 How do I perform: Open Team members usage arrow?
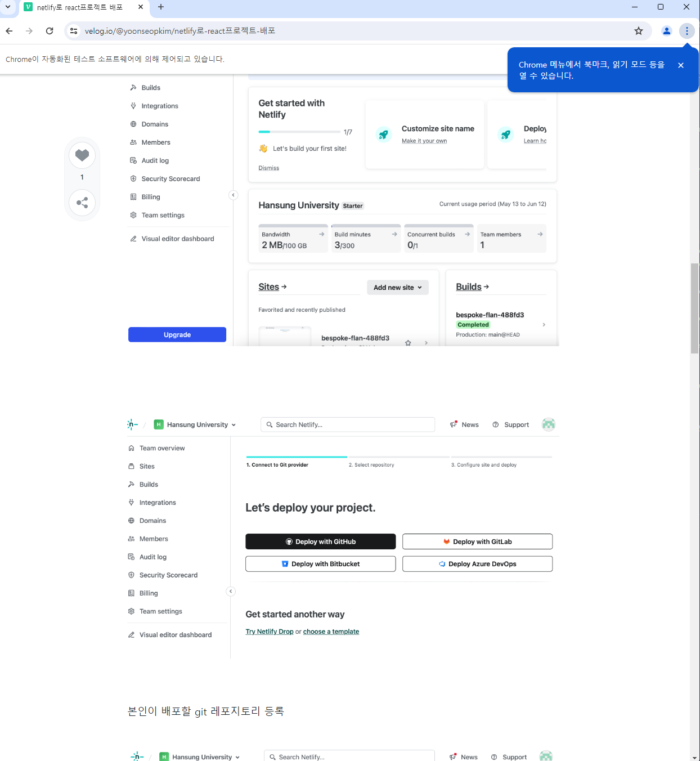click(x=540, y=234)
